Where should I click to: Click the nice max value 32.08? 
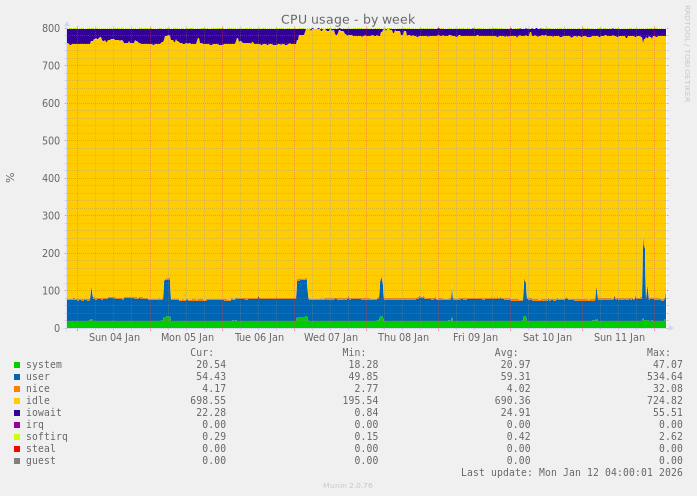pyautogui.click(x=668, y=389)
